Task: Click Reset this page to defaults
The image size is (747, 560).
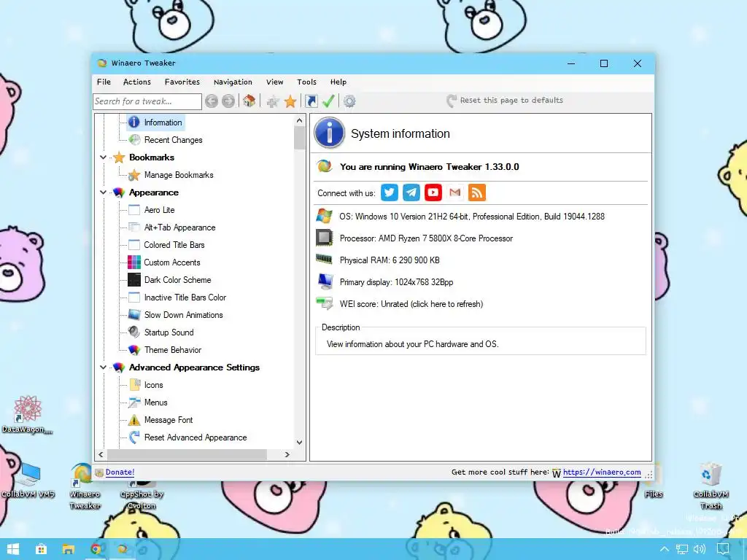Action: pyautogui.click(x=505, y=101)
